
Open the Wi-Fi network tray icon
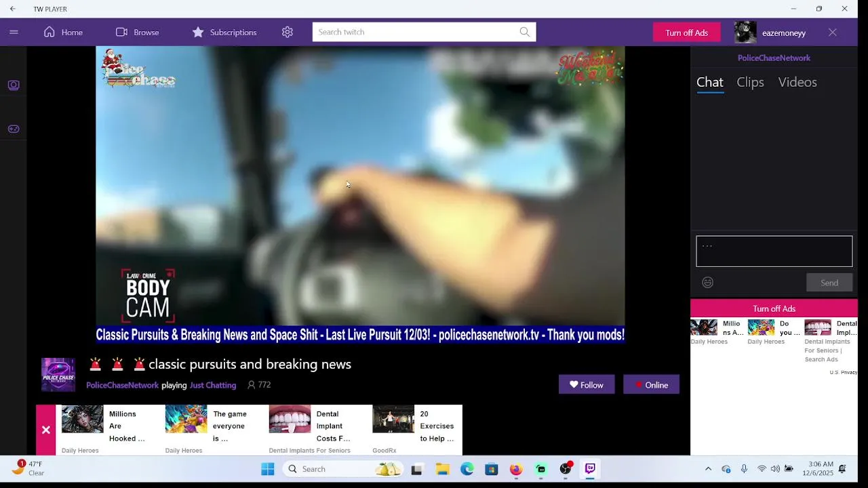click(762, 469)
